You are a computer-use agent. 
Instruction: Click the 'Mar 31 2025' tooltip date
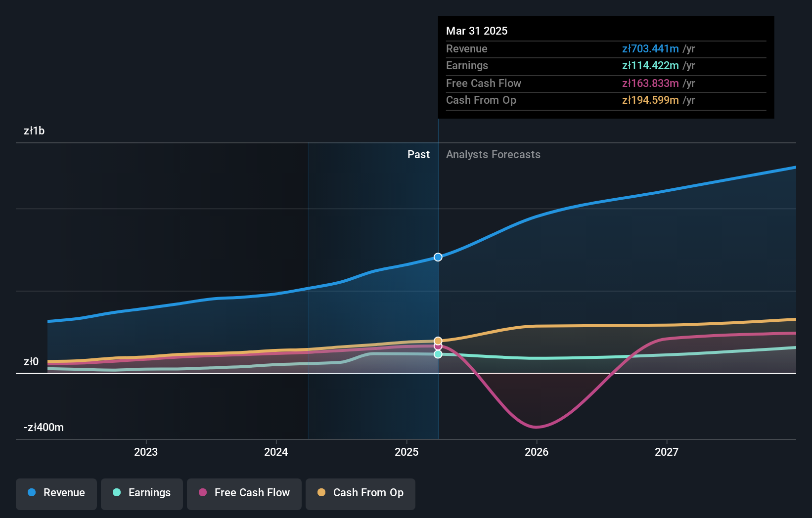pyautogui.click(x=477, y=31)
